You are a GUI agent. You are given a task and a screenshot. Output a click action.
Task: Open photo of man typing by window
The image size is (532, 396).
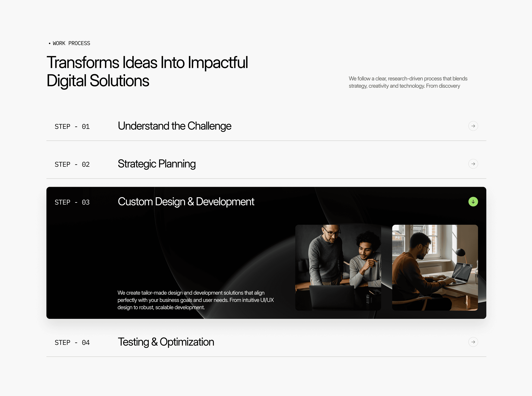point(435,268)
